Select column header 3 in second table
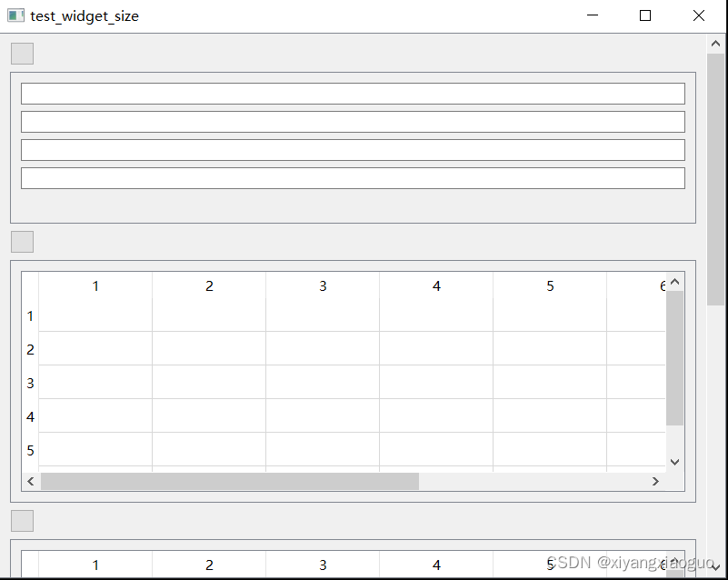The height and width of the screenshot is (580, 728). pyautogui.click(x=323, y=565)
